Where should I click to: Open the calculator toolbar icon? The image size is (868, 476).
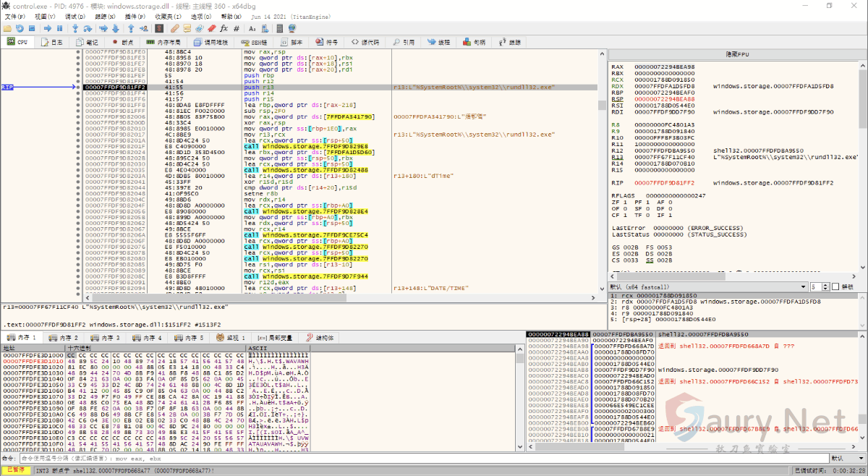coord(279,28)
